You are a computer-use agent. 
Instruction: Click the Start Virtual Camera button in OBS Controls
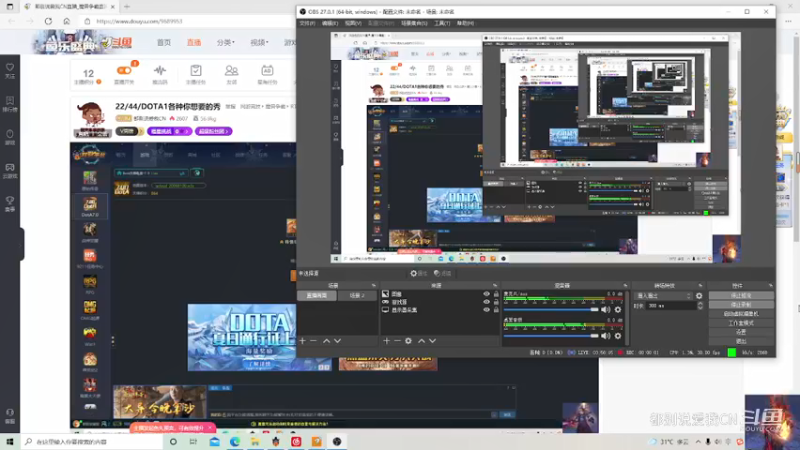(x=741, y=314)
